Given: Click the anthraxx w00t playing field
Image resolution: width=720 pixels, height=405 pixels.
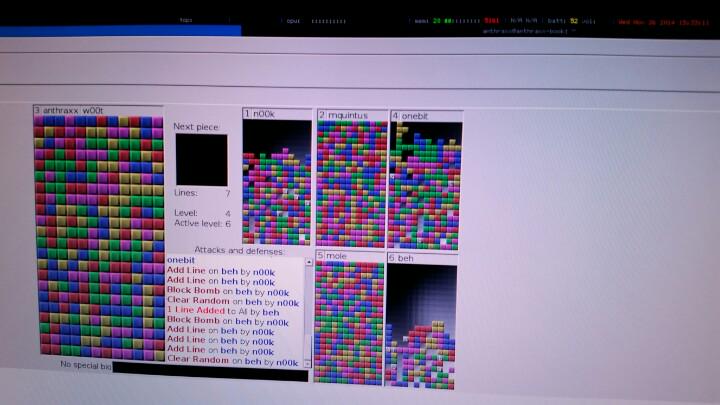Looking at the screenshot, I should point(100,236).
